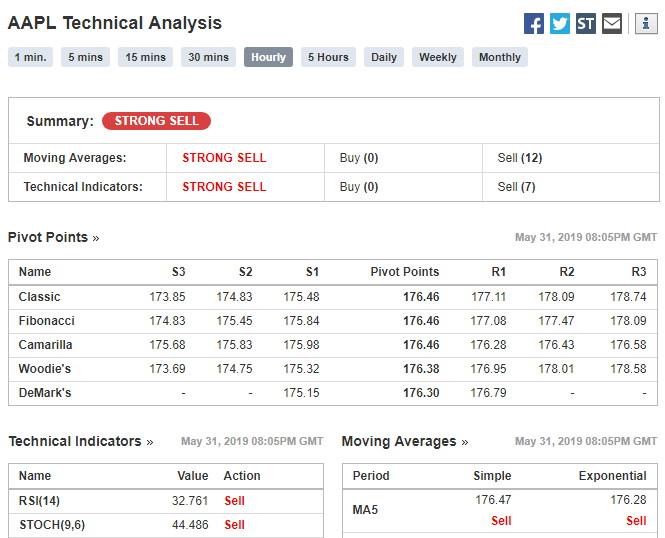Screen dimensions: 665x538
Task: Switch to the Monthly timeframe tab
Action: tap(500, 57)
